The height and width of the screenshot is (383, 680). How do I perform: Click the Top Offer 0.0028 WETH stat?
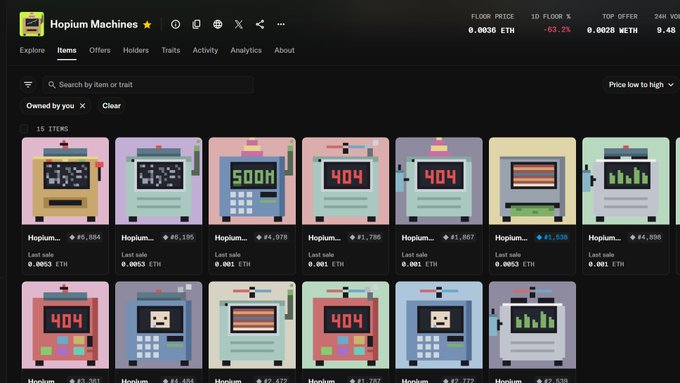tap(612, 24)
